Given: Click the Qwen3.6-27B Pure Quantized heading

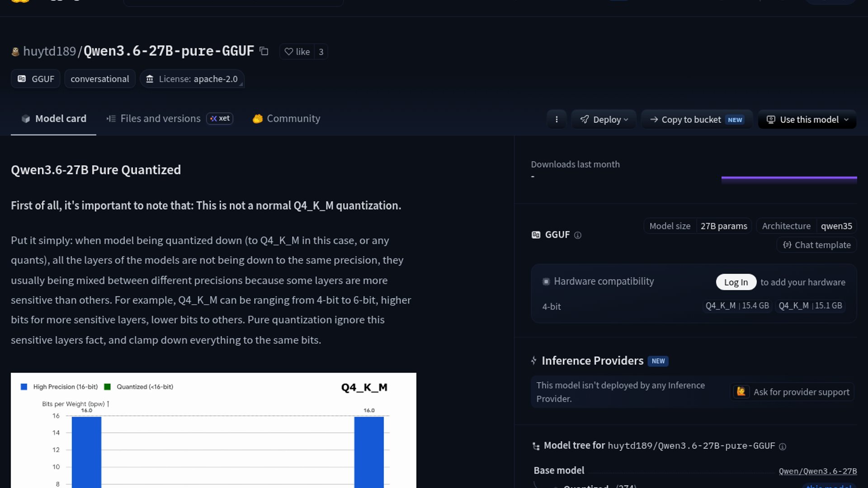Looking at the screenshot, I should point(96,170).
